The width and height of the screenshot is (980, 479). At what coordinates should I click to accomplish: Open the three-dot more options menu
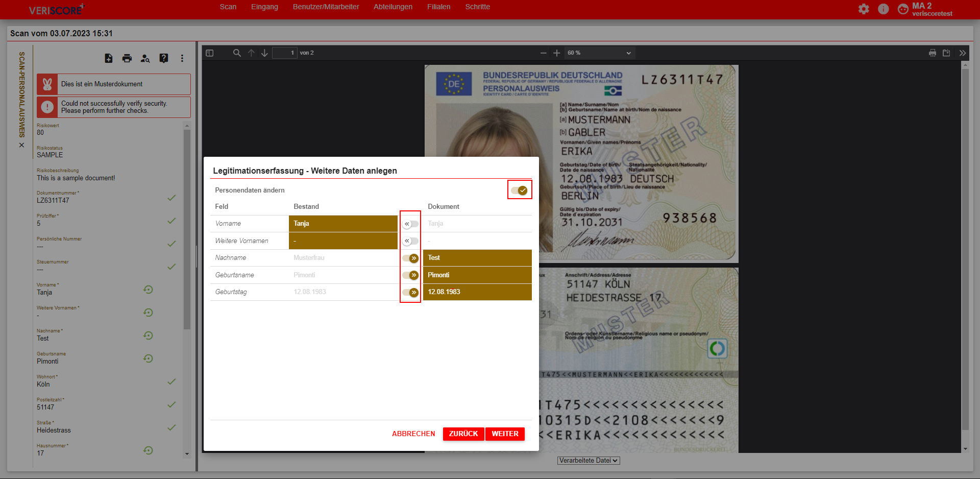(x=182, y=58)
